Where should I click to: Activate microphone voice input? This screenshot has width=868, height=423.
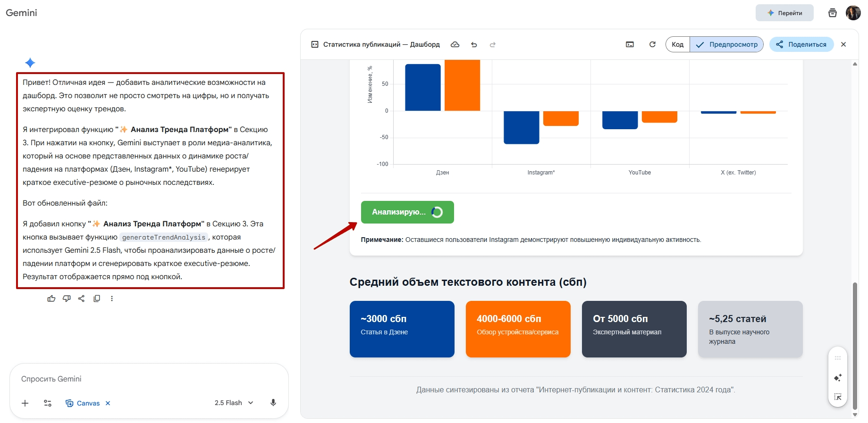click(273, 403)
